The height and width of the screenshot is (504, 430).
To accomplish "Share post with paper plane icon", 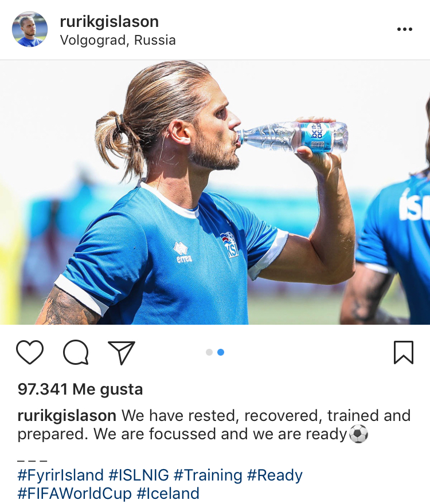I will tap(122, 352).
